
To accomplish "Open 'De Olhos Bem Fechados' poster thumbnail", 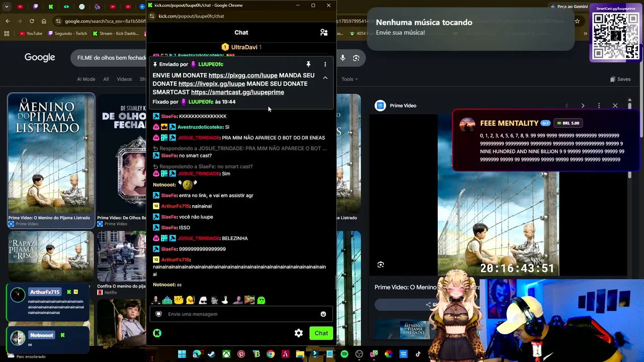I will click(121, 154).
